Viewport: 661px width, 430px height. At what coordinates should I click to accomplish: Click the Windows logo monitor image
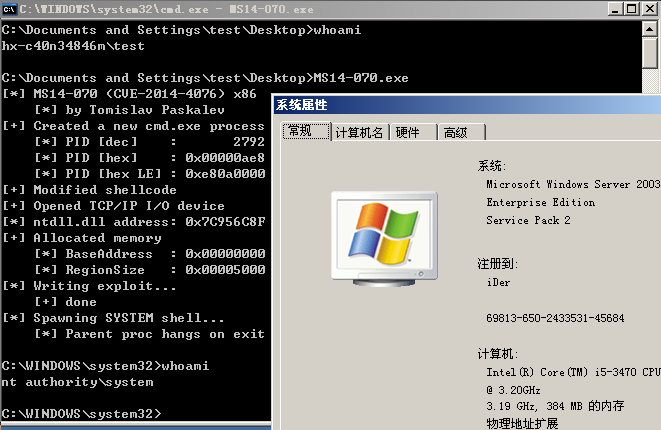pyautogui.click(x=384, y=239)
